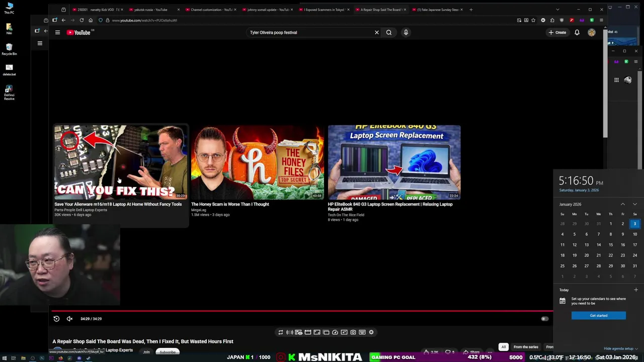
Task: Open the browser tab list dropdown
Action: tap(557, 10)
